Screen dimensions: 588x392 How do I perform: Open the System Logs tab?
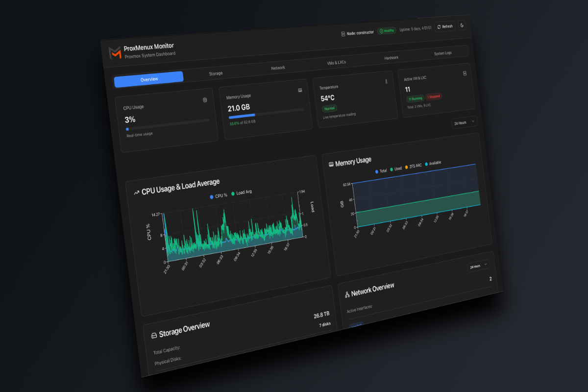444,53
